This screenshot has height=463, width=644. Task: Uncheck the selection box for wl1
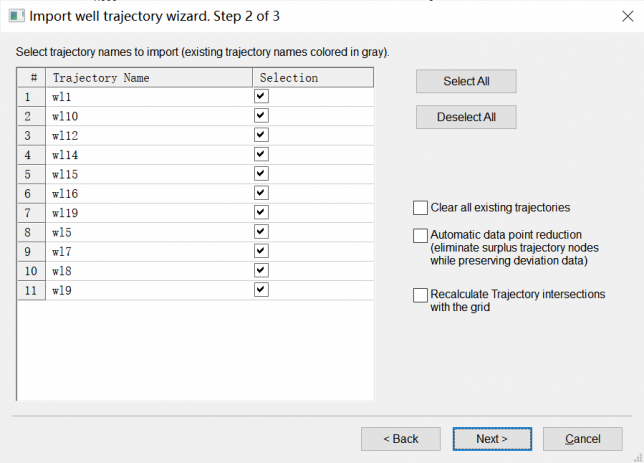pos(261,96)
